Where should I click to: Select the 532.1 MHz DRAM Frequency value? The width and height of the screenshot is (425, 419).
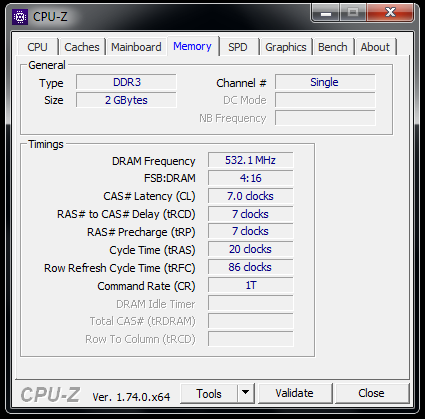(251, 160)
